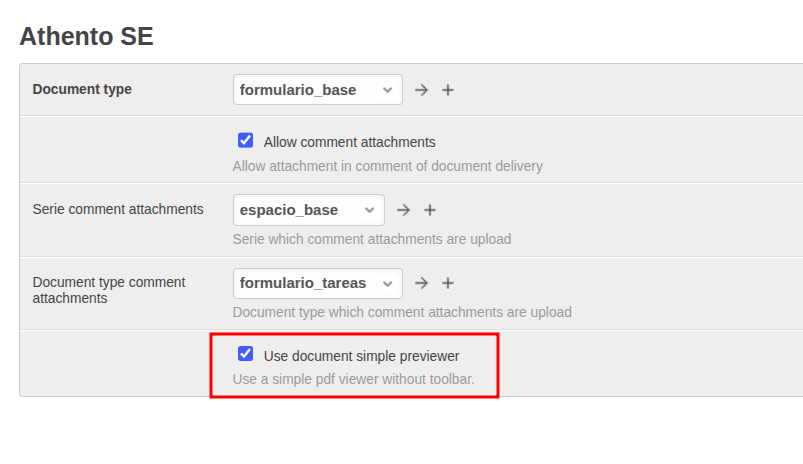Image resolution: width=803 pixels, height=464 pixels.
Task: Disable the Allow comment attachments checkbox
Action: coord(245,141)
